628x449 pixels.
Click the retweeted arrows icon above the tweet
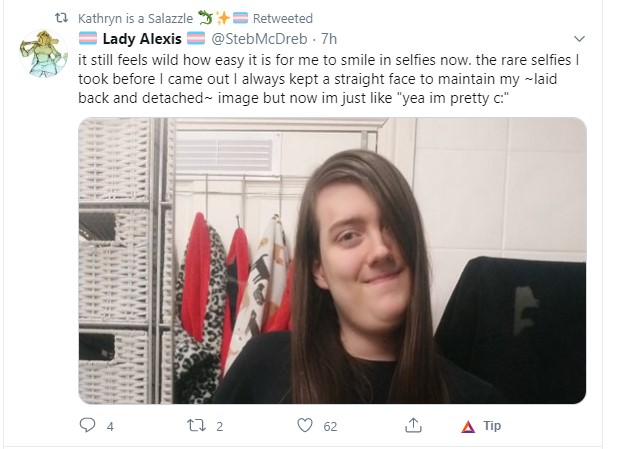tap(61, 18)
